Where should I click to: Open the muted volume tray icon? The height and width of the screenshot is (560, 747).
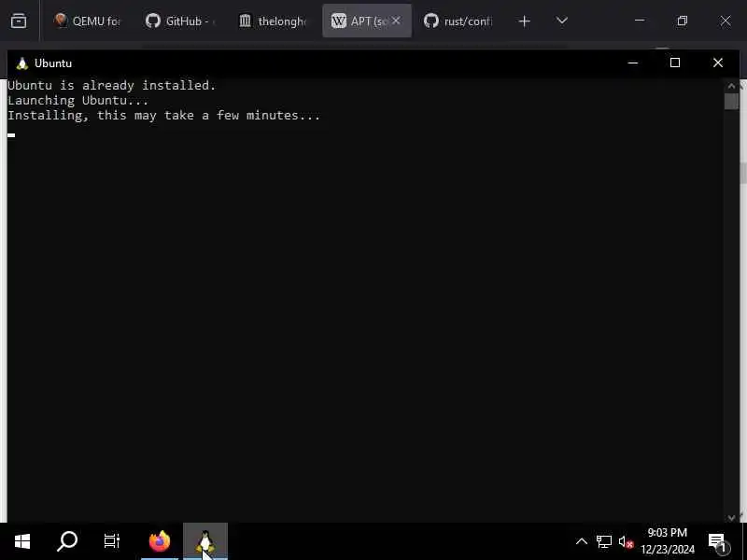click(x=626, y=541)
